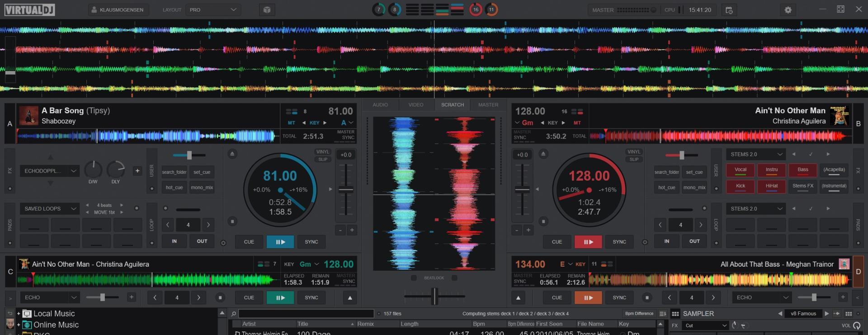The image size is (868, 335).
Task: Open browser list options icon
Action: click(662, 314)
